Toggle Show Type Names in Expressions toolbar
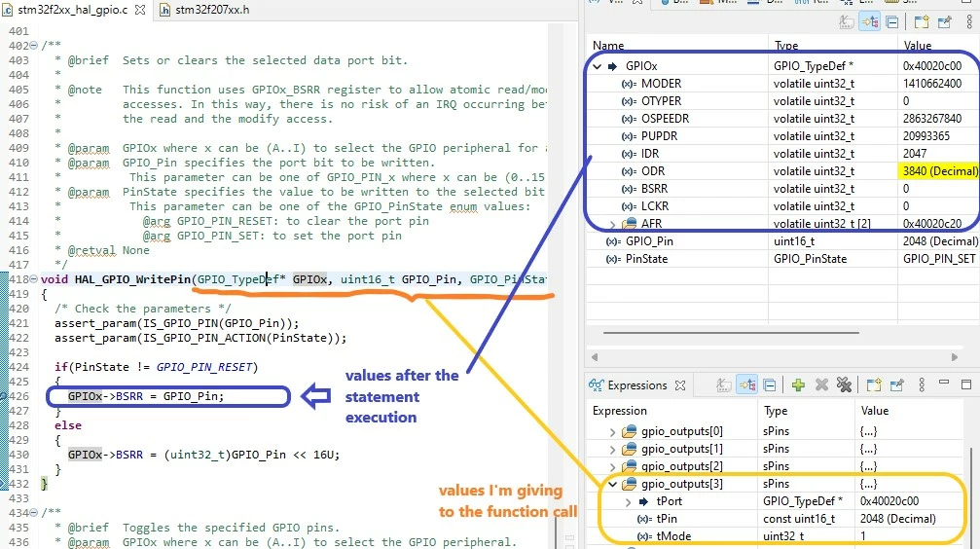980x549 pixels. pyautogui.click(x=724, y=385)
